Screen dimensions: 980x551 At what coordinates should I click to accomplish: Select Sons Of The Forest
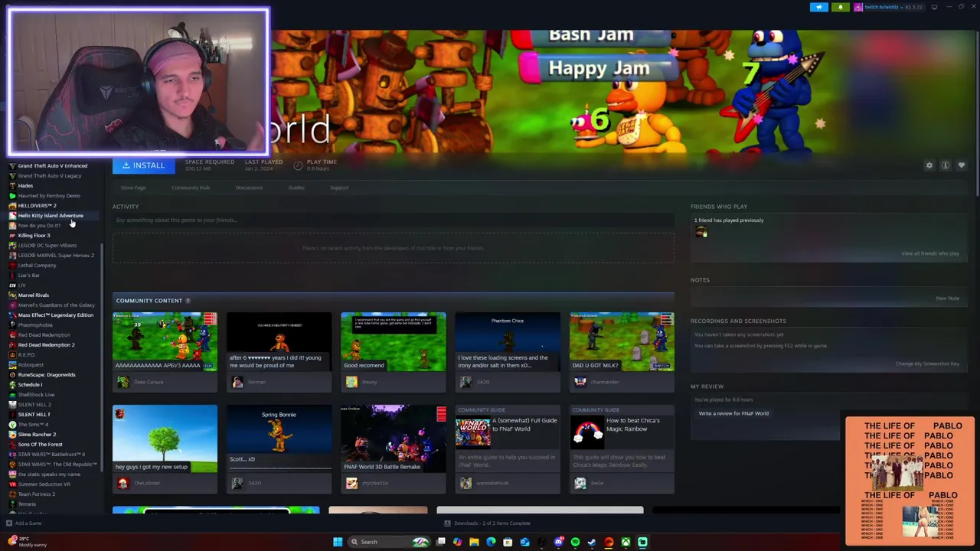point(40,445)
